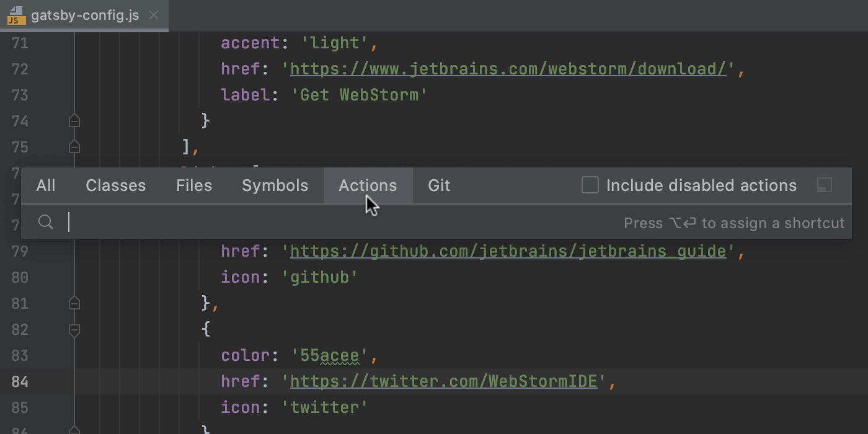868x434 pixels.
Task: Click line number 72 in gutter
Action: tap(20, 69)
